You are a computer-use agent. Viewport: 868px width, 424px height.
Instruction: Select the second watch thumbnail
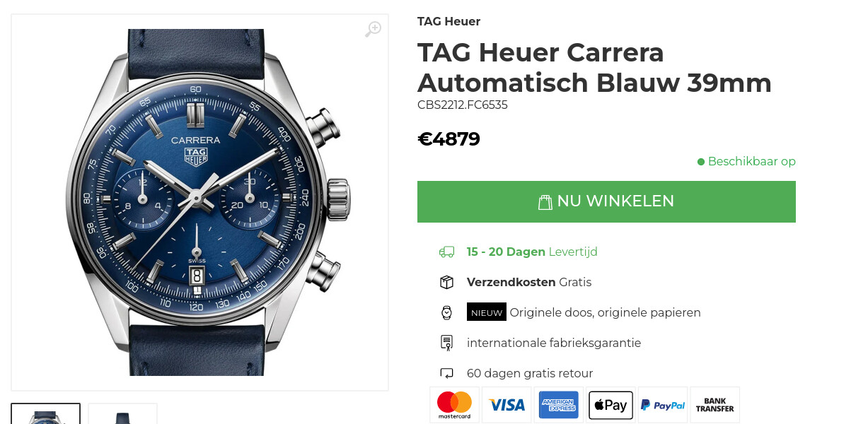122,413
